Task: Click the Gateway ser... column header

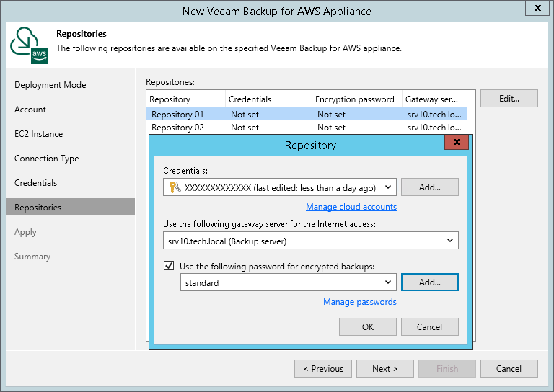Action: point(434,99)
